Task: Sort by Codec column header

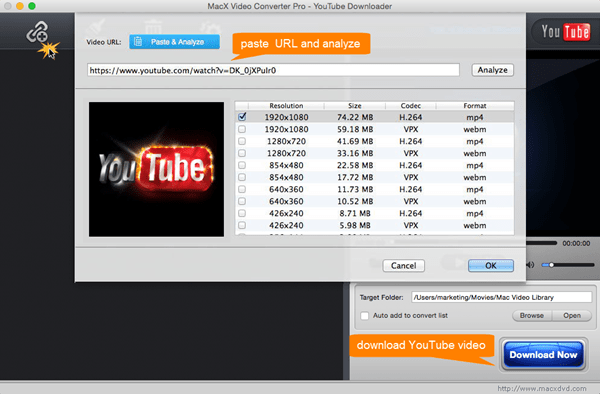Action: (411, 106)
